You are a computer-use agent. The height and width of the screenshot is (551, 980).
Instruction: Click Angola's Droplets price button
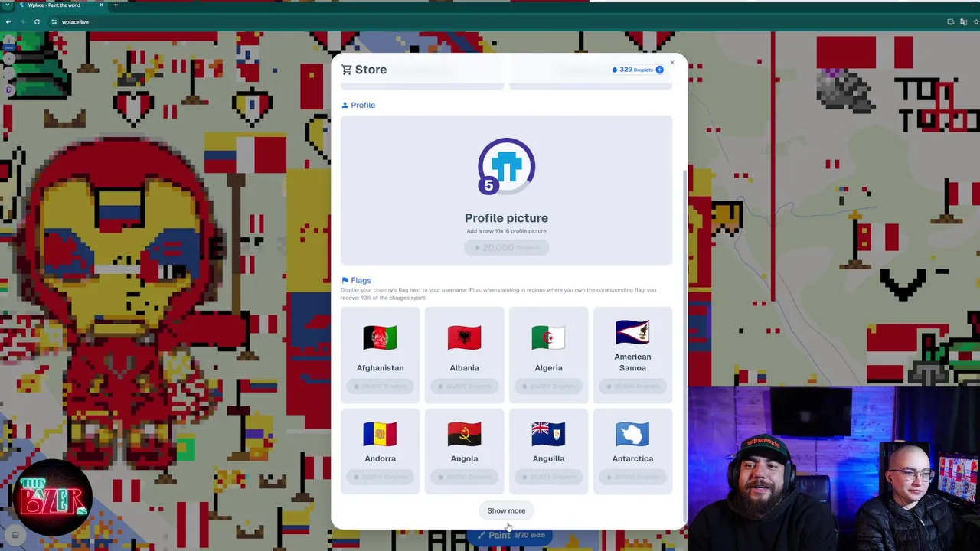coord(464,477)
